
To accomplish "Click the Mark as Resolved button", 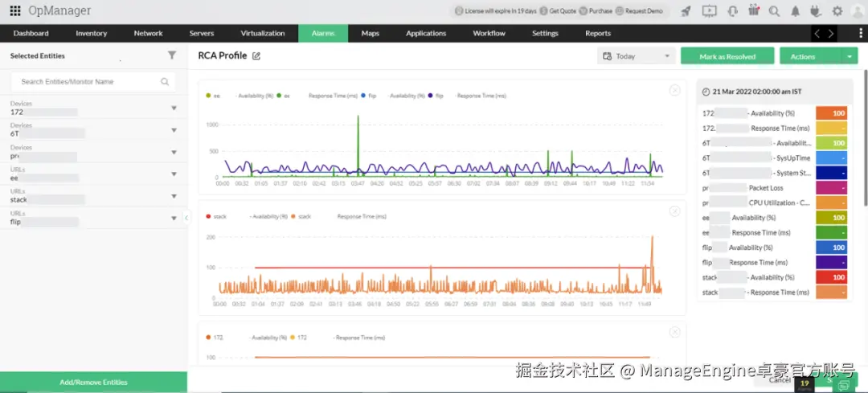I will (727, 56).
